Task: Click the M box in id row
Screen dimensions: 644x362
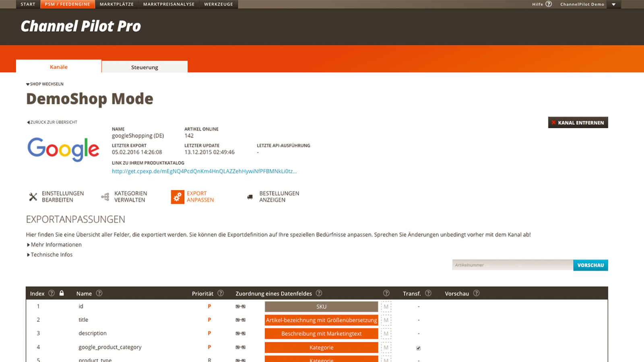Action: [x=386, y=306]
